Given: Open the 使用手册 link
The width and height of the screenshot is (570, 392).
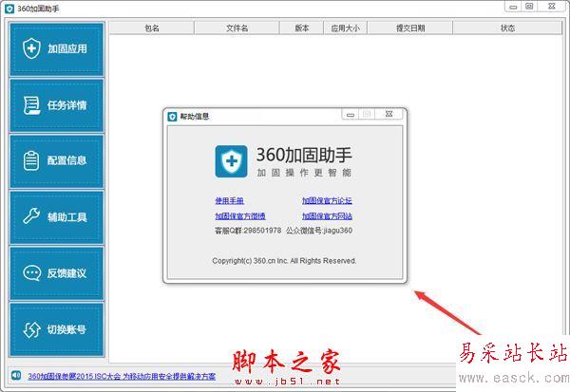Looking at the screenshot, I should [229, 200].
